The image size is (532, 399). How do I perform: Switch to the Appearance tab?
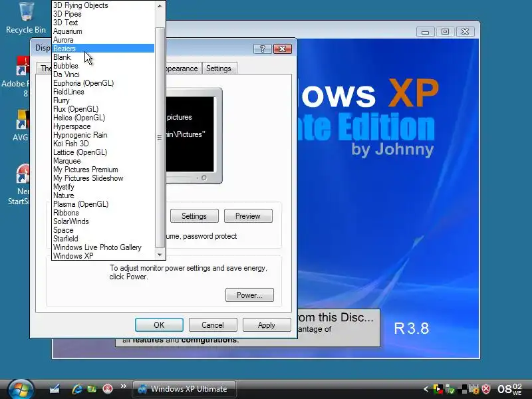(x=182, y=68)
